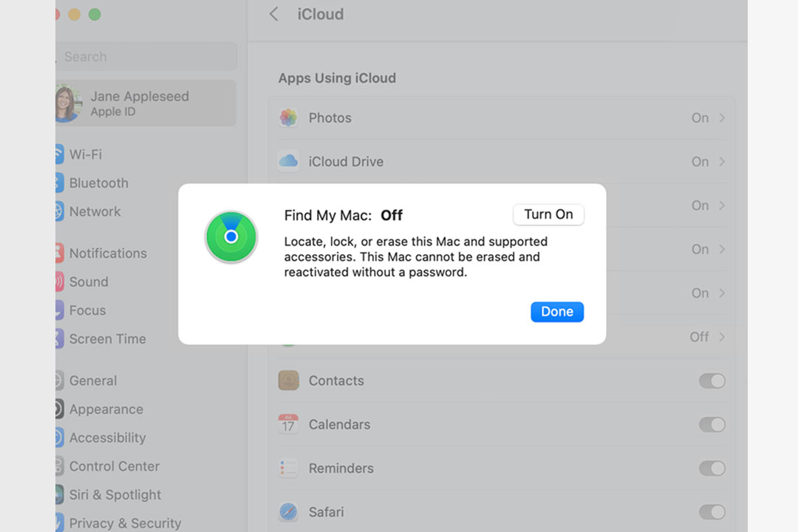798x532 pixels.
Task: Click the Bluetooth sidebar icon
Action: point(59,183)
